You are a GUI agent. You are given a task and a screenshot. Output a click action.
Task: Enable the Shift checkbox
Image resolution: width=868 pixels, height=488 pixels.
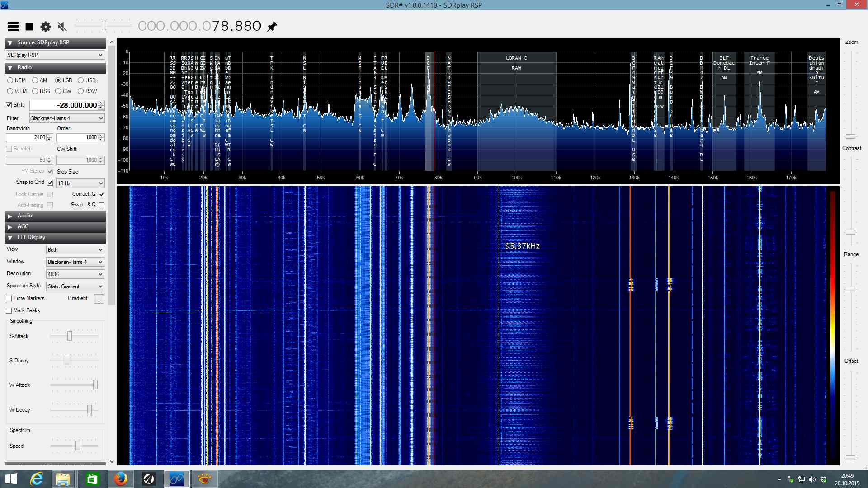pos(9,104)
